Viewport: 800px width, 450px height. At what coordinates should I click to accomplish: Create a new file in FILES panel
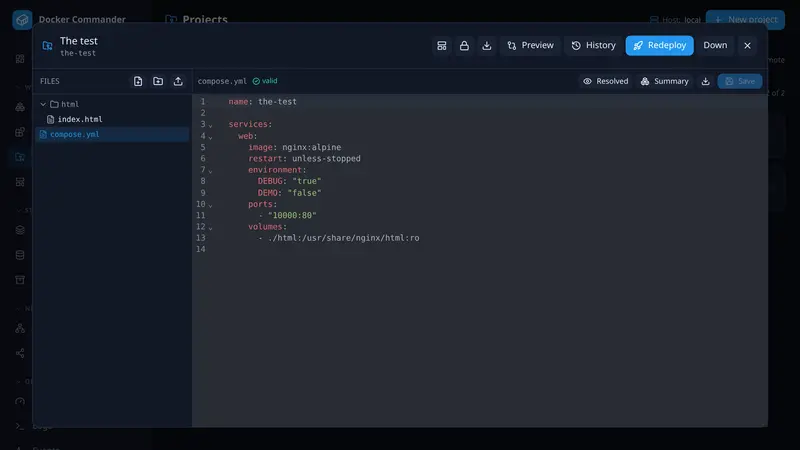pos(138,81)
